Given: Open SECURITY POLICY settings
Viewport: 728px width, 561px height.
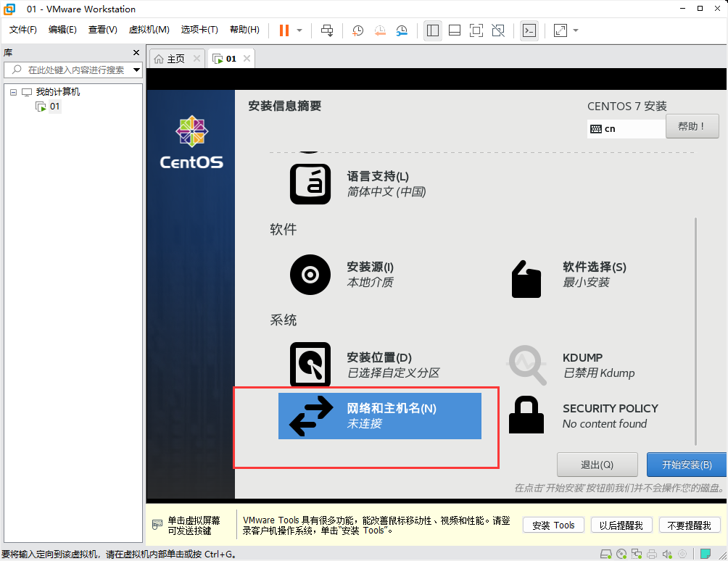Looking at the screenshot, I should tap(584, 415).
